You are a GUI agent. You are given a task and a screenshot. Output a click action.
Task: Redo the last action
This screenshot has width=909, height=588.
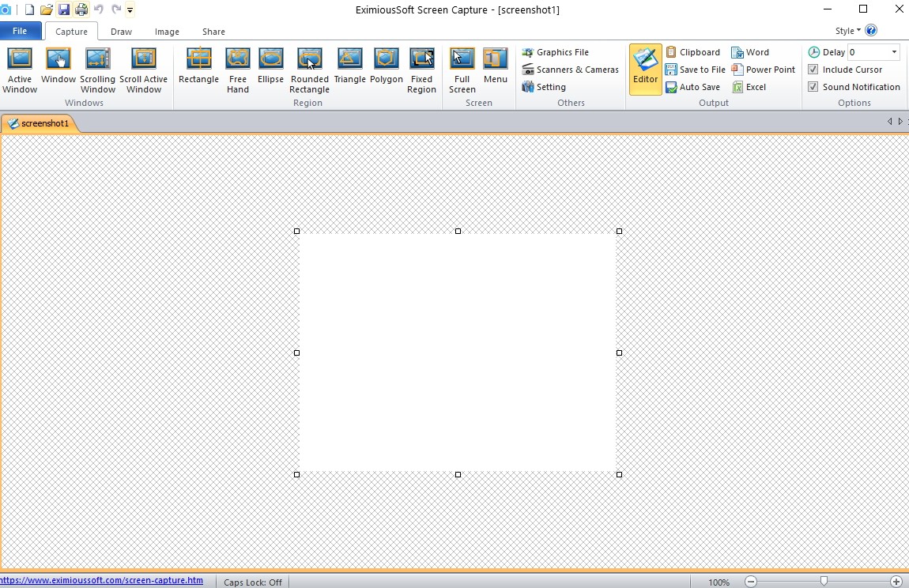[116, 9]
